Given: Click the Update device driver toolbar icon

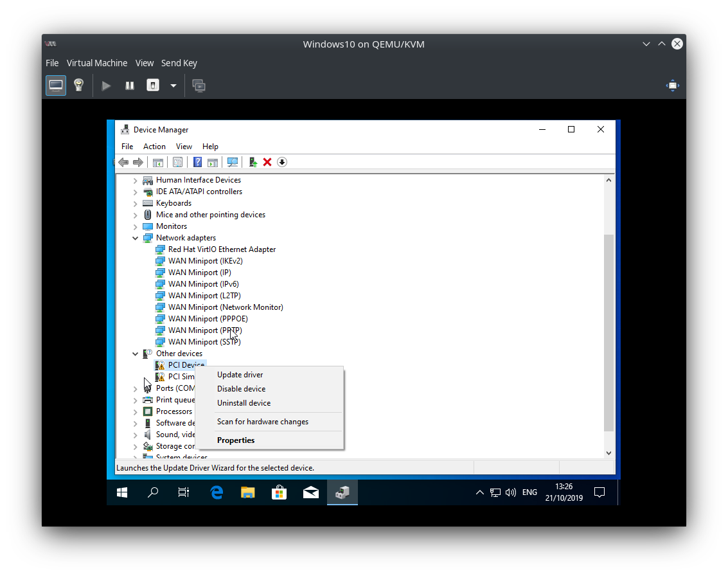Looking at the screenshot, I should [253, 162].
